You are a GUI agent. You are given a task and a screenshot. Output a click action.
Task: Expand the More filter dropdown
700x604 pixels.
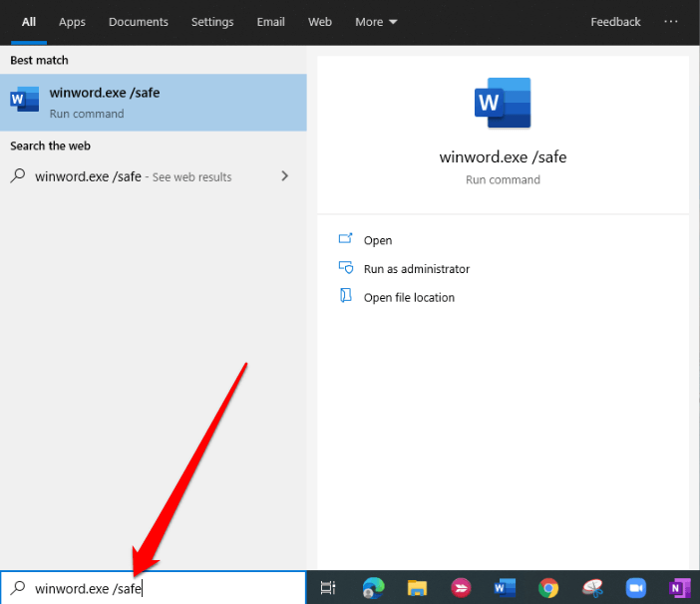point(376,22)
